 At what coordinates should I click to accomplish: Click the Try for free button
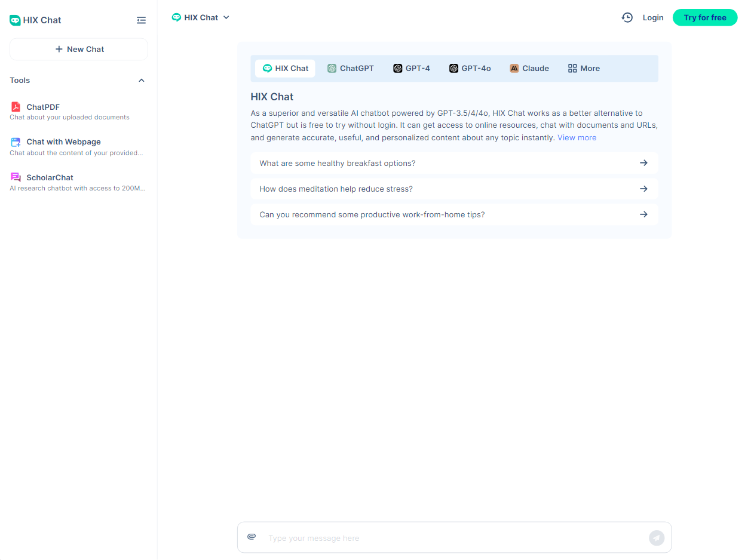tap(705, 18)
